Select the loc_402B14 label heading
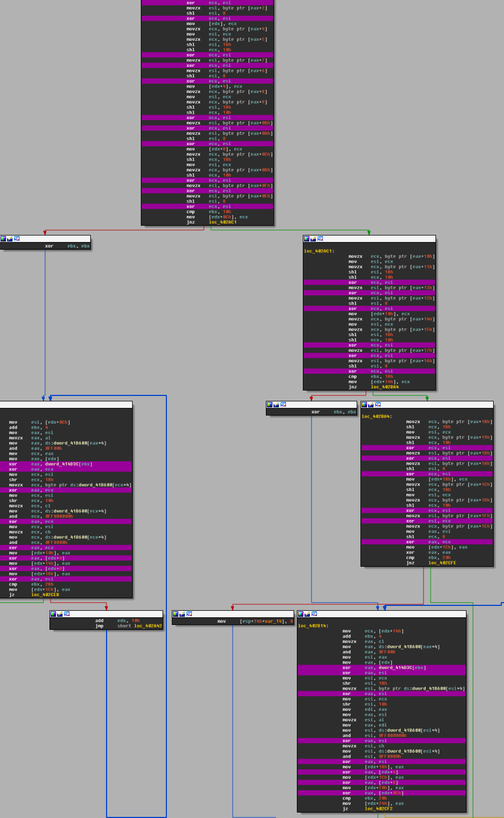 tap(313, 626)
